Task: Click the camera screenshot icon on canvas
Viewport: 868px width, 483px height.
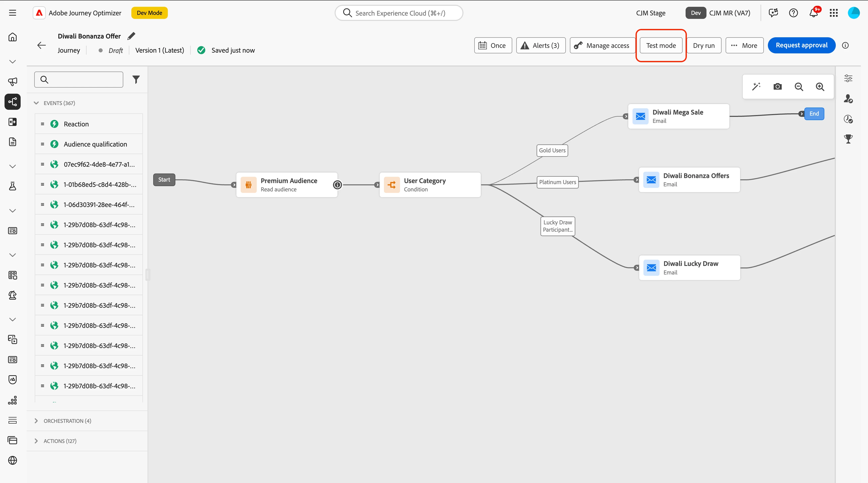Action: click(777, 87)
